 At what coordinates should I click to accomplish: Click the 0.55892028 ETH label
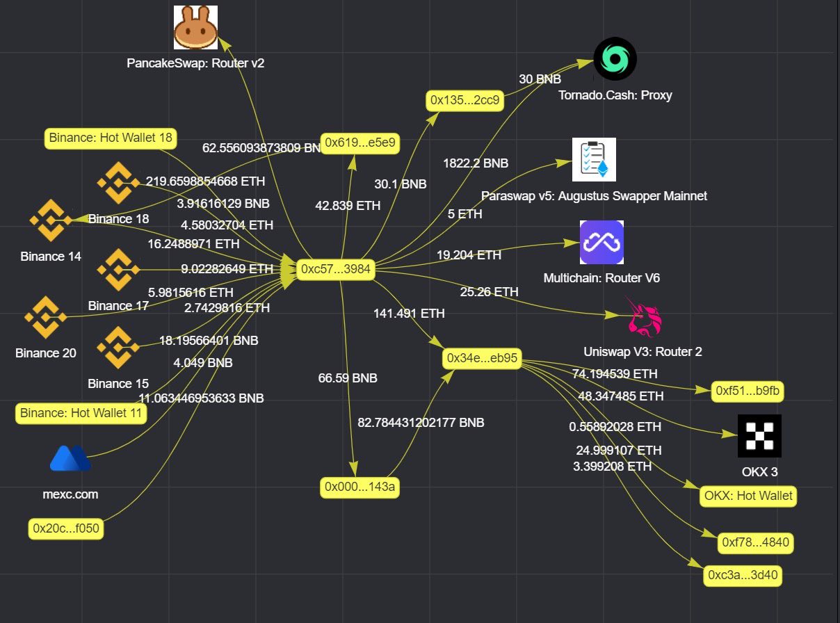pyautogui.click(x=615, y=427)
